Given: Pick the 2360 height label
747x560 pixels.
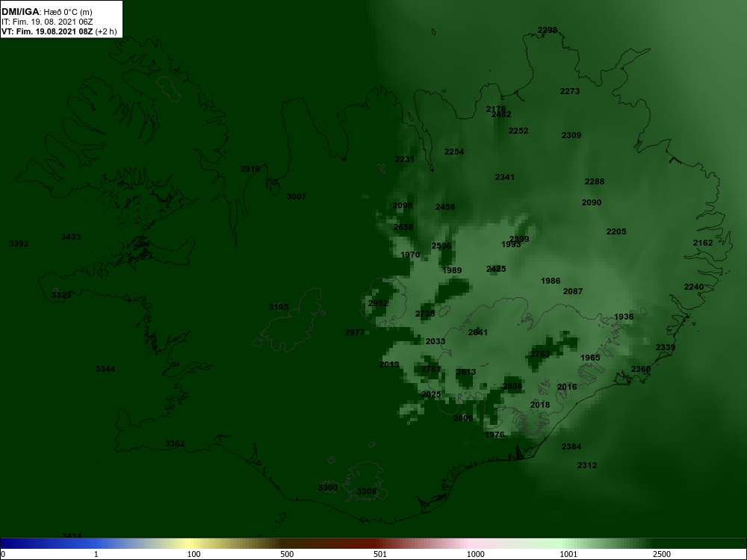Looking at the screenshot, I should click(641, 369).
